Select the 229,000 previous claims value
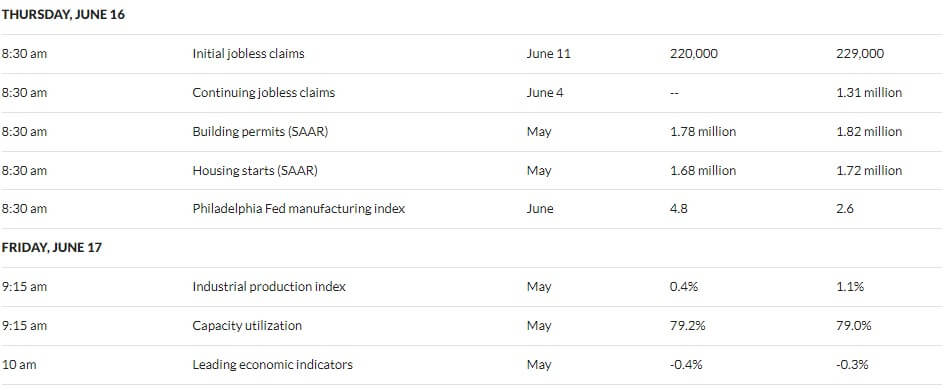946x390 pixels. (x=860, y=54)
